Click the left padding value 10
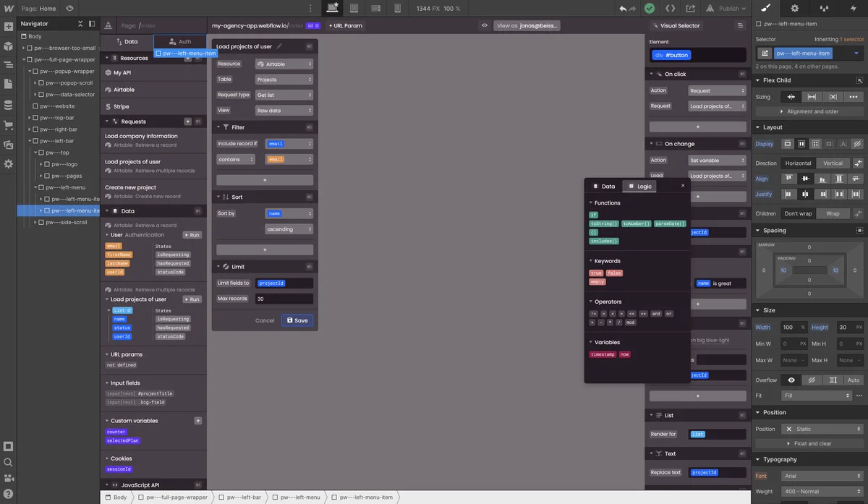 [783, 270]
